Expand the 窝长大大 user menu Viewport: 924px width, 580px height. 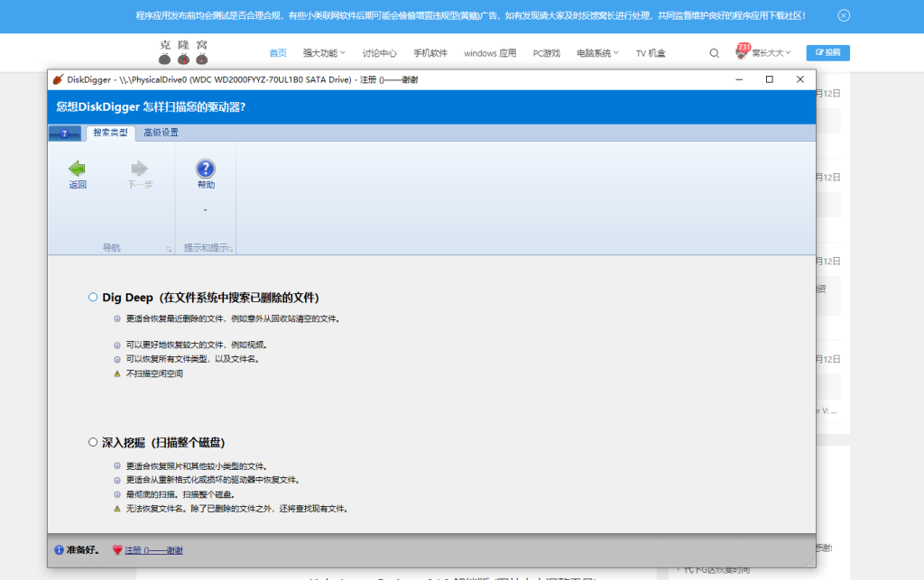tap(772, 53)
